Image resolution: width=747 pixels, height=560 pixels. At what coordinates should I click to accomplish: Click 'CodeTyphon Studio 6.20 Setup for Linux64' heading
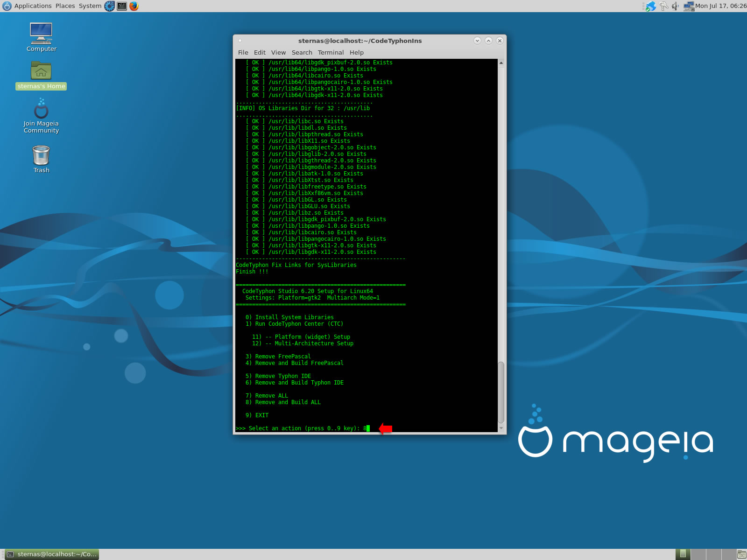[x=308, y=291]
